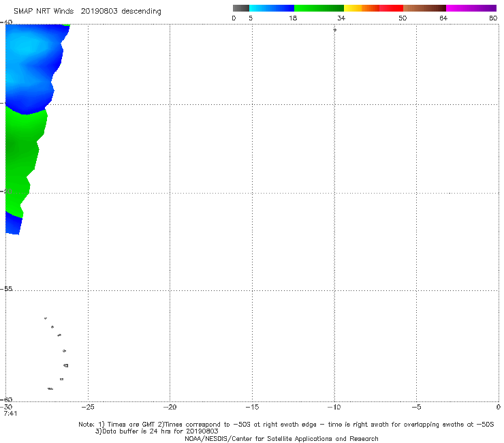
Task: Click the yellow-orange segment of the color scale
Action: pyautogui.click(x=362, y=8)
